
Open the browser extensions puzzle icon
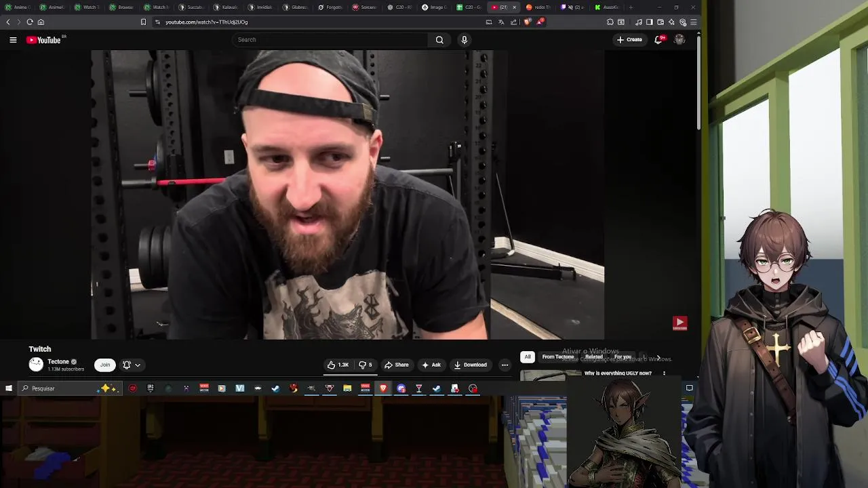610,22
